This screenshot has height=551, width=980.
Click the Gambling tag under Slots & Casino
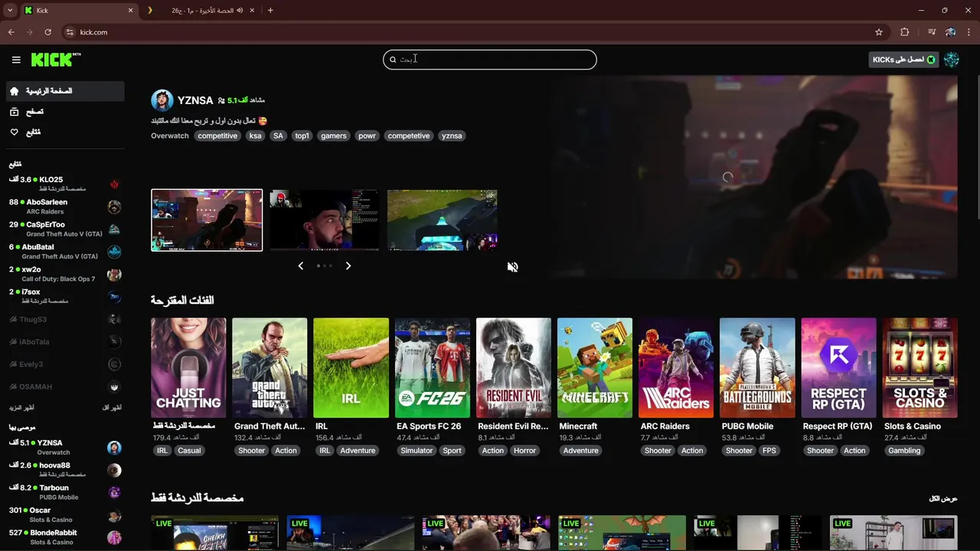pos(904,451)
